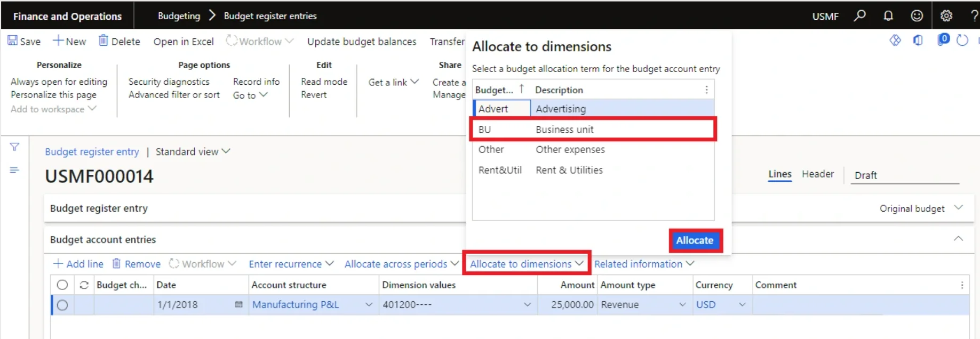Click Security diagnostics option

[x=169, y=82]
